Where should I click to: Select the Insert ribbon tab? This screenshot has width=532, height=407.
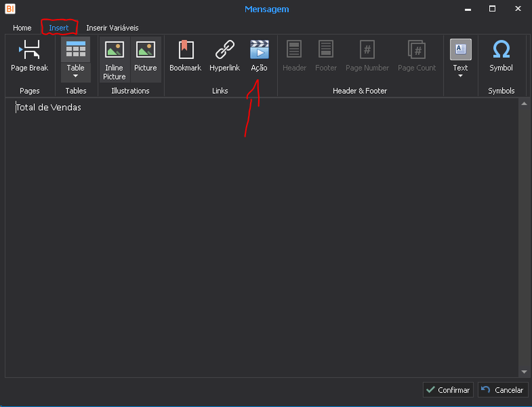58,28
